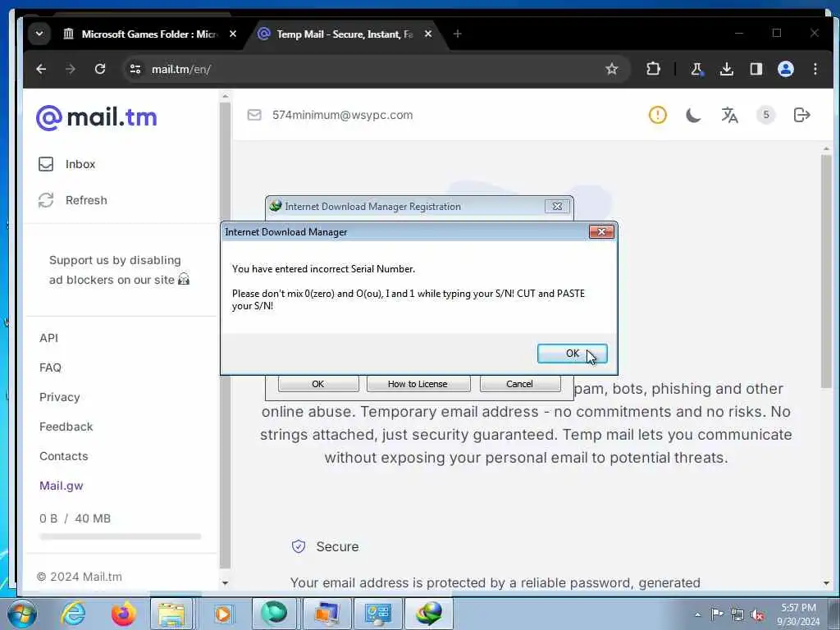This screenshot has height=630, width=840.
Task: Open the Contacts link
Action: 64,456
